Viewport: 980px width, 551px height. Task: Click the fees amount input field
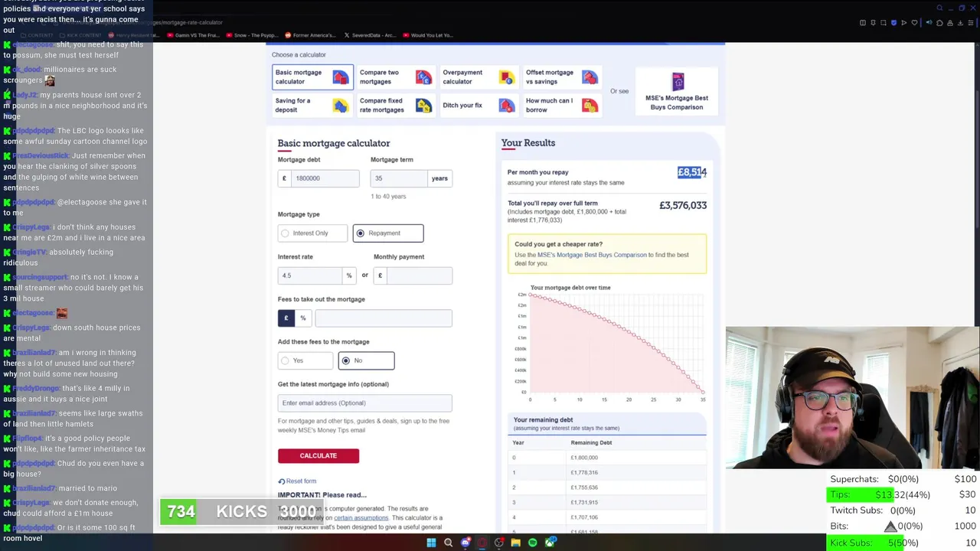point(384,318)
